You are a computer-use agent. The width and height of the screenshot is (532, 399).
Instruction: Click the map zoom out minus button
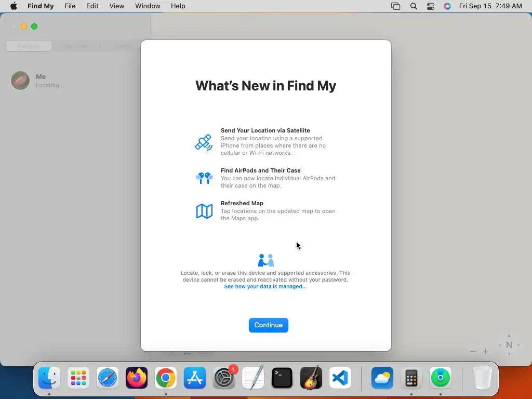pos(473,351)
